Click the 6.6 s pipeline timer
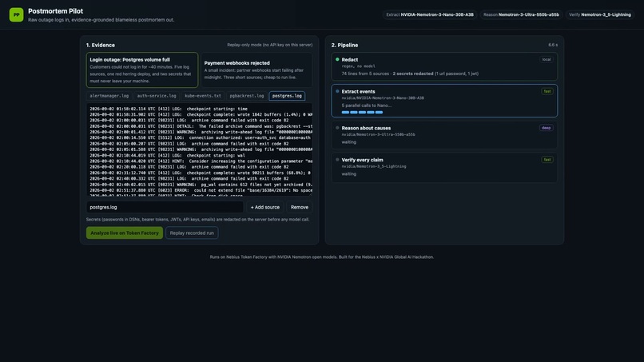 553,45
